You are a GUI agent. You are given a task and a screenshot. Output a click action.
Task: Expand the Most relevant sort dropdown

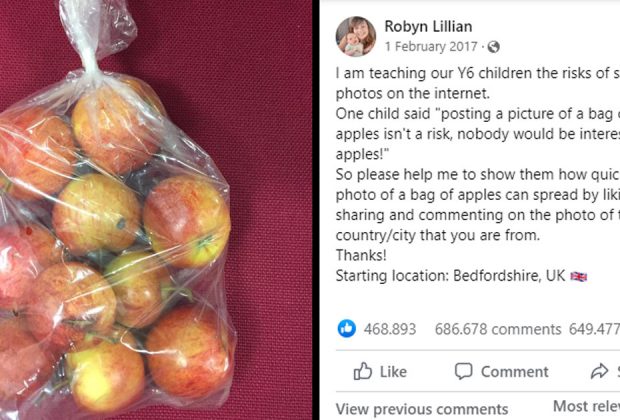click(586, 406)
